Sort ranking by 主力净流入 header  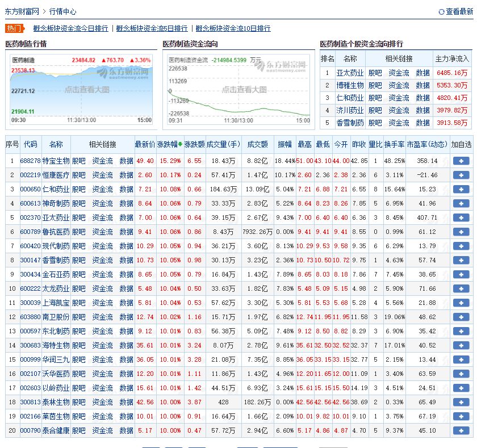point(452,58)
